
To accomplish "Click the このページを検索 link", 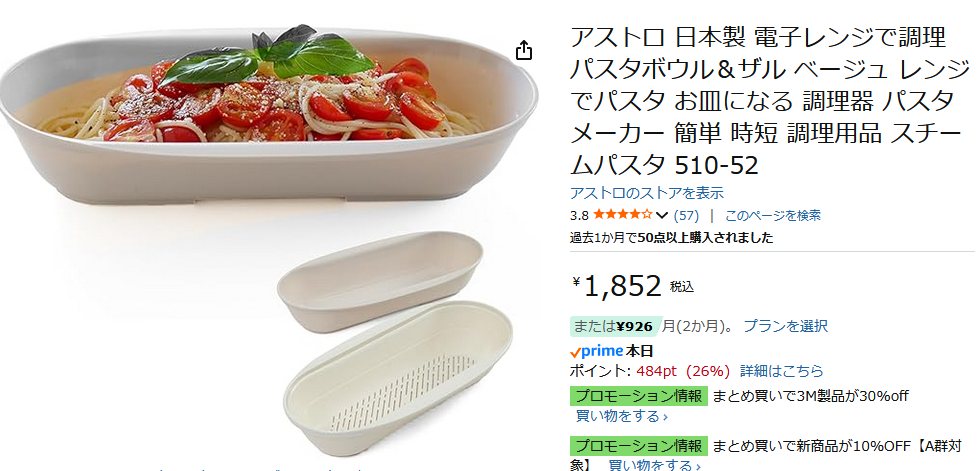I will (x=773, y=215).
